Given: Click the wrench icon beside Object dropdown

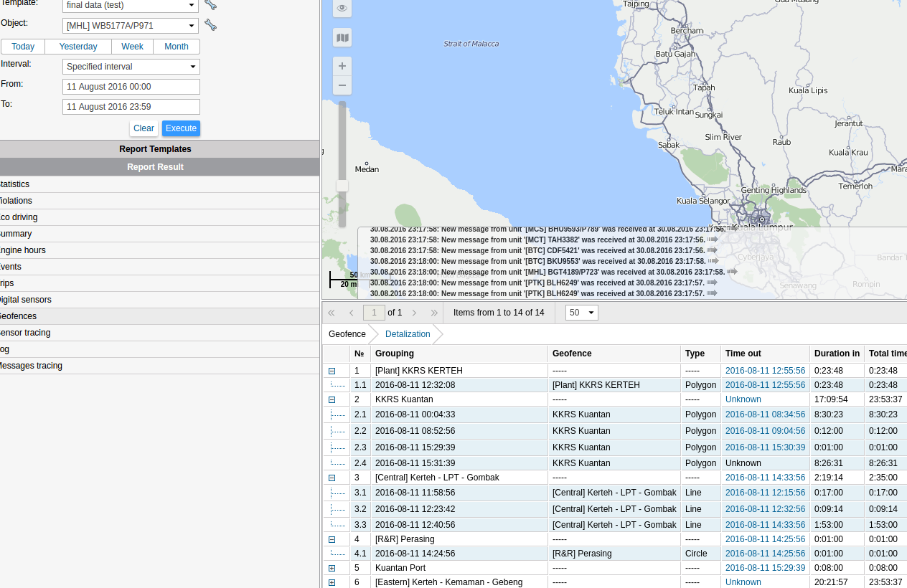Looking at the screenshot, I should (210, 25).
